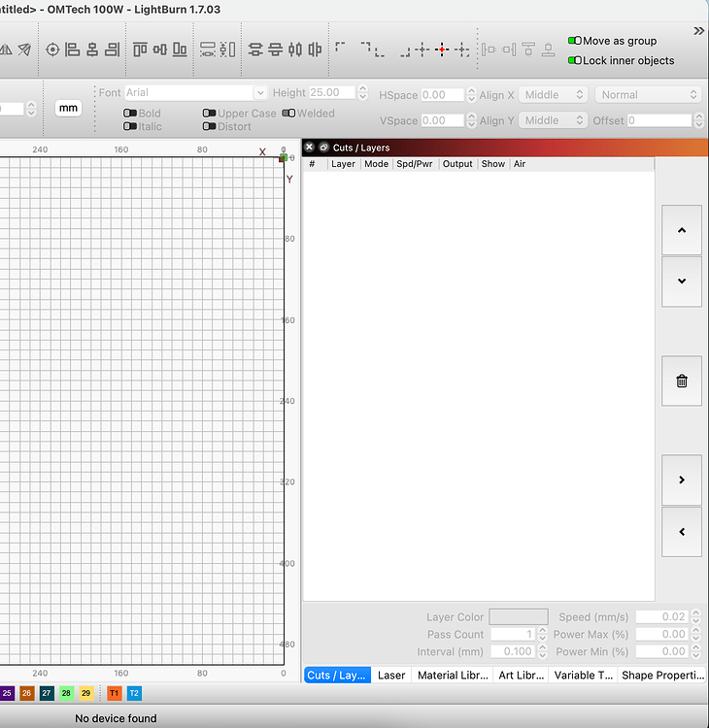The image size is (709, 728).
Task: Click the Speed (mm/s) input field
Action: click(x=662, y=616)
